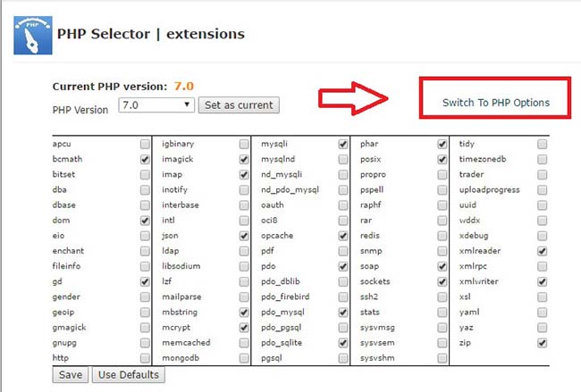581x392 pixels.
Task: Save the extension settings
Action: point(71,375)
